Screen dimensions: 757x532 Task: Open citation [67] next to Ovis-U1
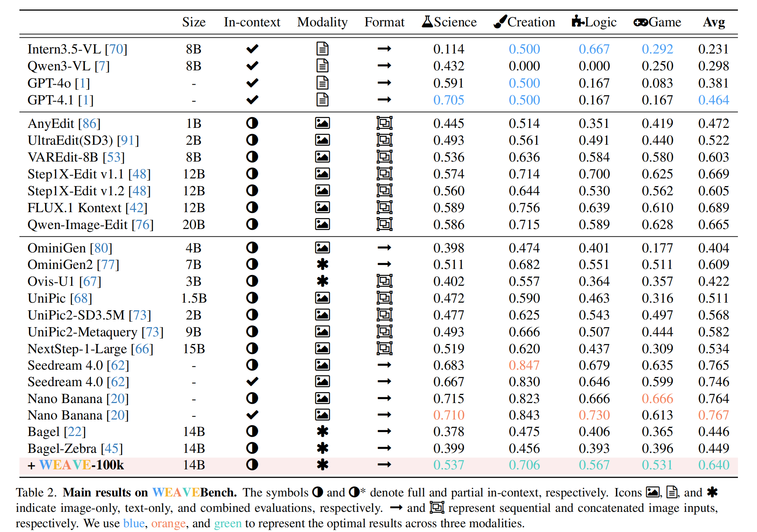point(90,281)
